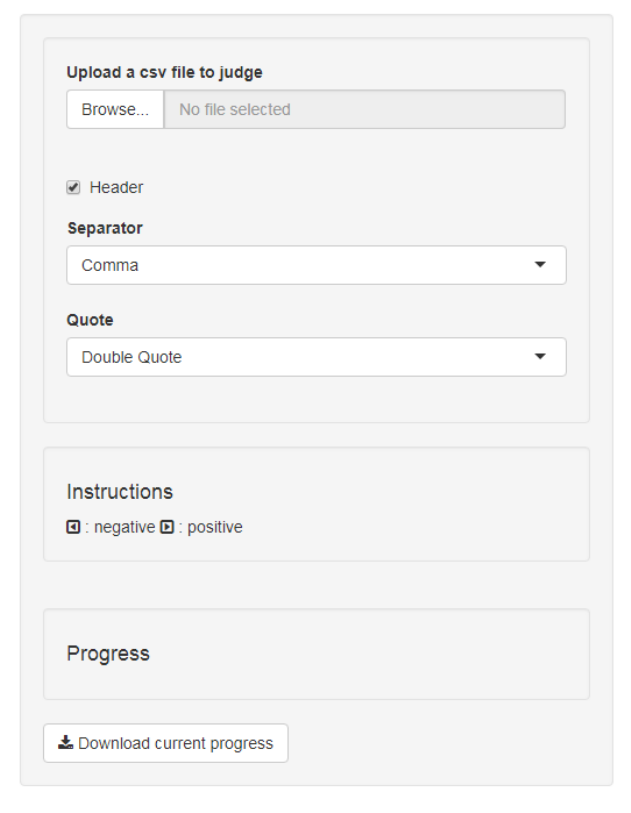Click the arrow on the Quote dropdown
The height and width of the screenshot is (813, 631).
point(541,357)
